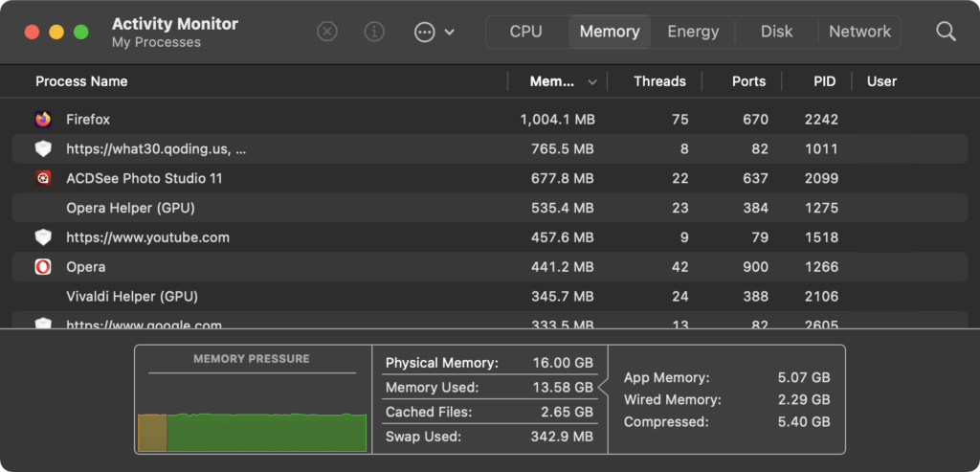Image resolution: width=980 pixels, height=472 pixels.
Task: Click the 677.8 MB memory value
Action: (563, 178)
